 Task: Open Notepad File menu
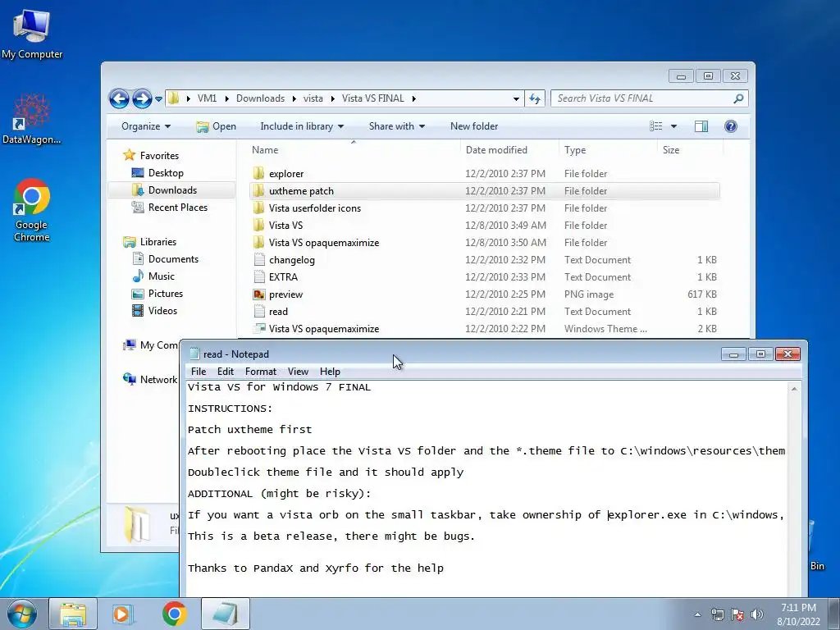[x=199, y=372]
